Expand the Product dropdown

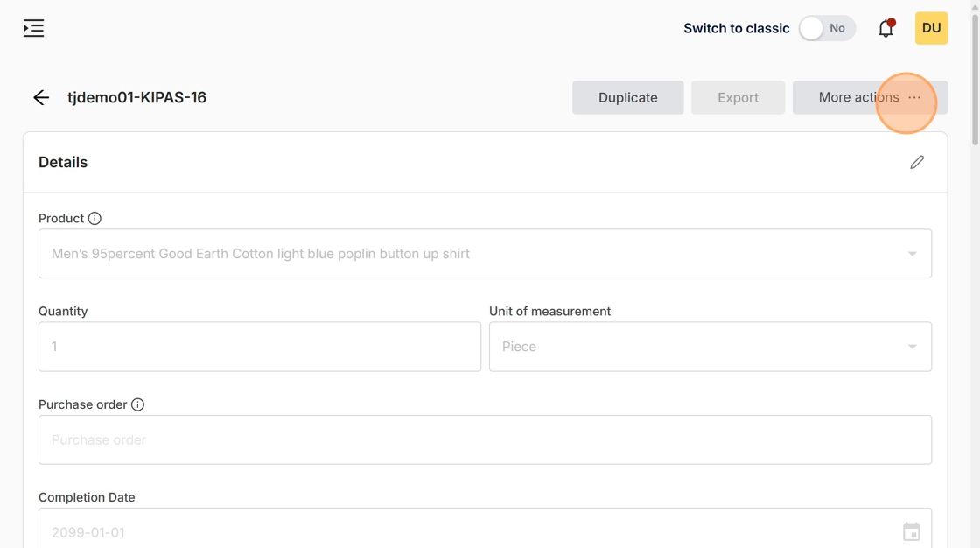tap(912, 254)
